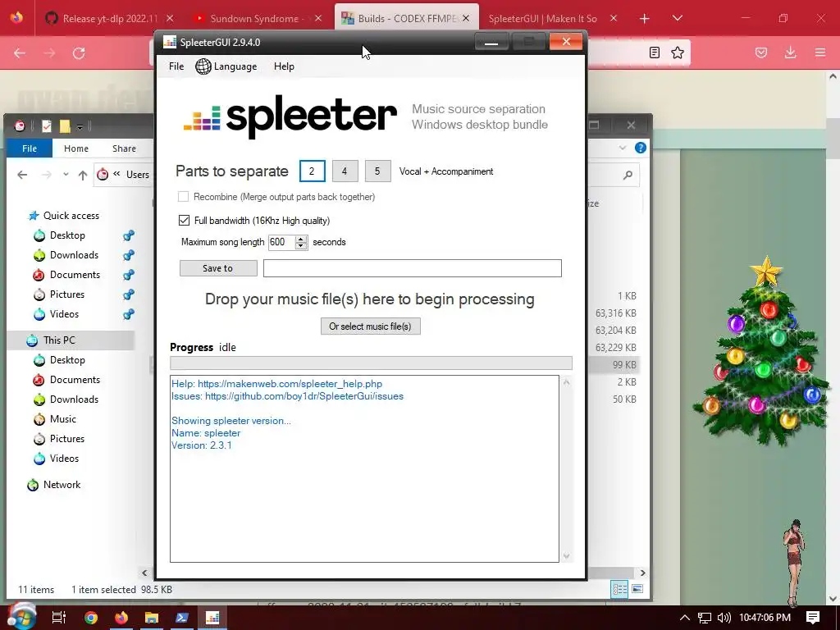This screenshot has height=630, width=840.
Task: Open Desktop under Quick access
Action: coord(59,235)
